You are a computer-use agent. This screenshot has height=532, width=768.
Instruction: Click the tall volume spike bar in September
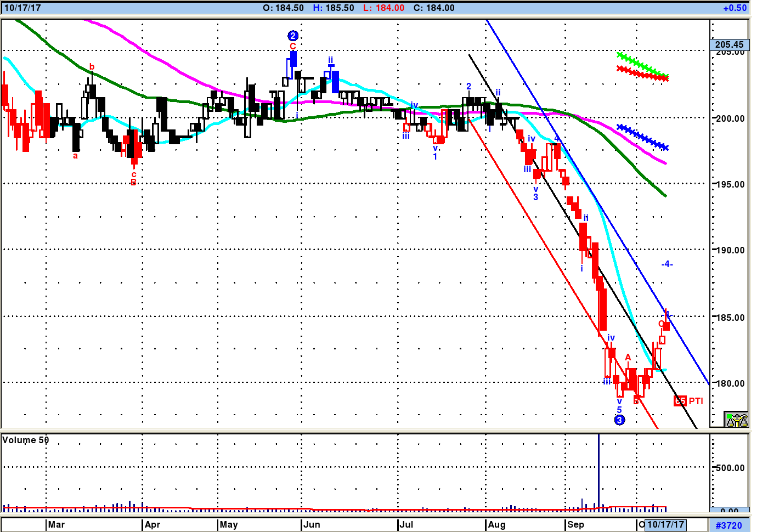pyautogui.click(x=598, y=472)
